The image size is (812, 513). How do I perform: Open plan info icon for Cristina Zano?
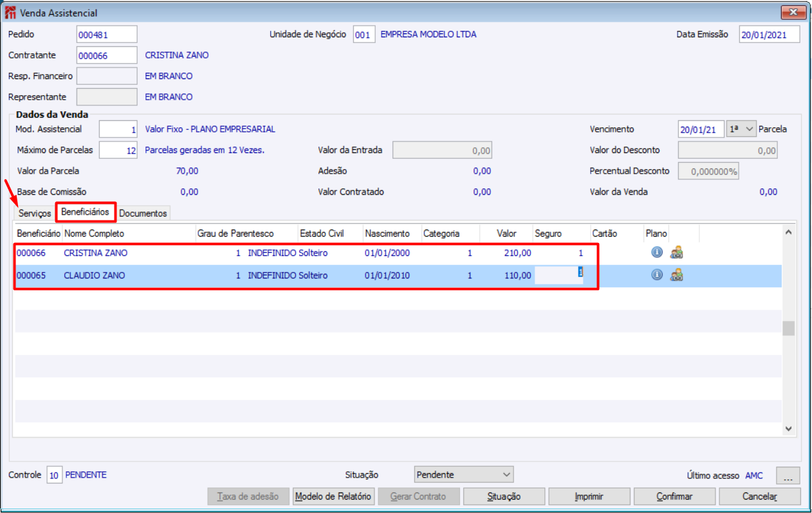coord(656,253)
